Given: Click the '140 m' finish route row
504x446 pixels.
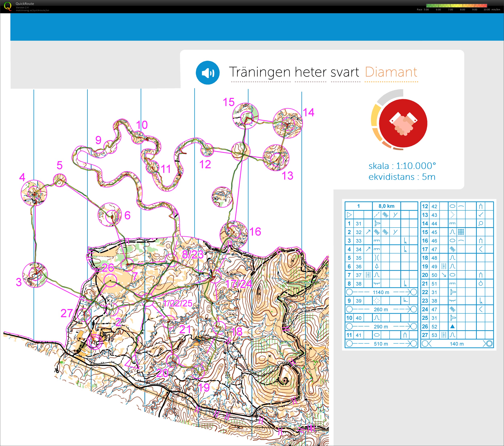Looking at the screenshot, I should click(x=457, y=344).
